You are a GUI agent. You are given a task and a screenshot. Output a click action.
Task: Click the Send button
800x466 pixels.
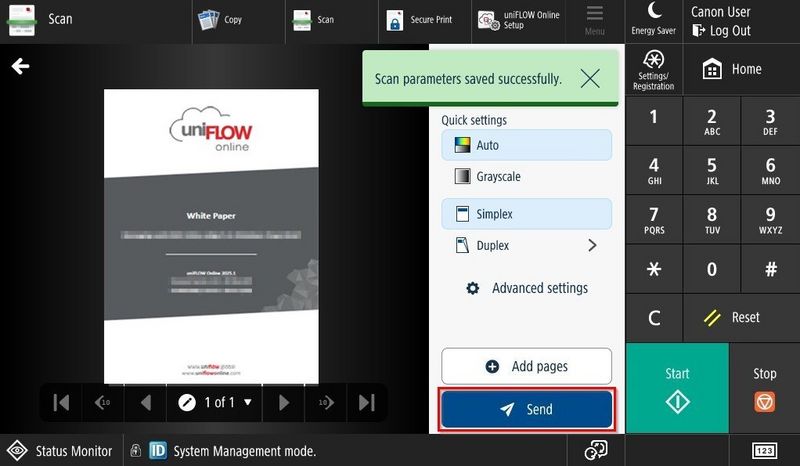coord(526,409)
